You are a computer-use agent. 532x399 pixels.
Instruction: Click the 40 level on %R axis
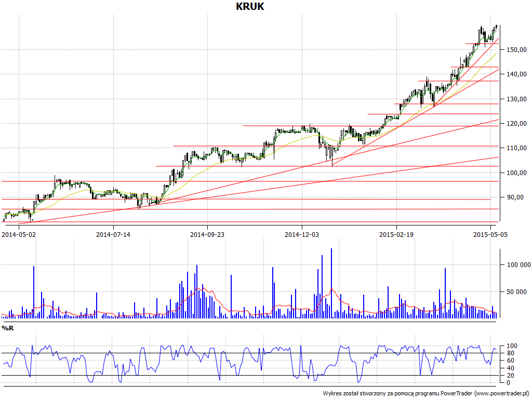tap(510, 368)
